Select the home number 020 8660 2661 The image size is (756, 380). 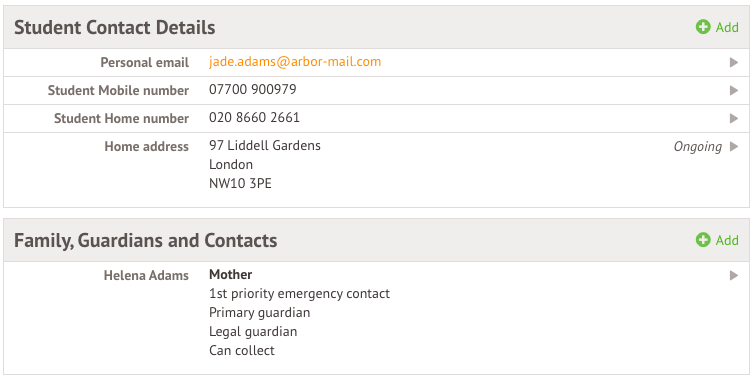point(254,118)
